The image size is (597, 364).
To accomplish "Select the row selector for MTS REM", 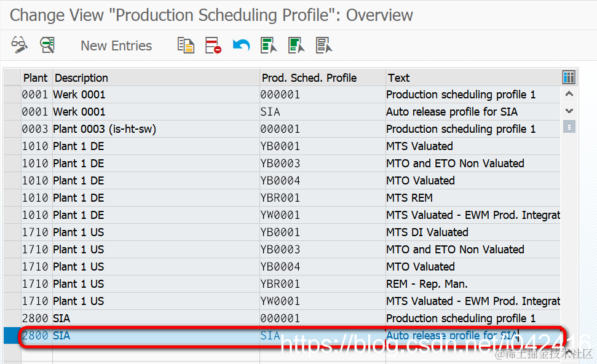I will 12,198.
